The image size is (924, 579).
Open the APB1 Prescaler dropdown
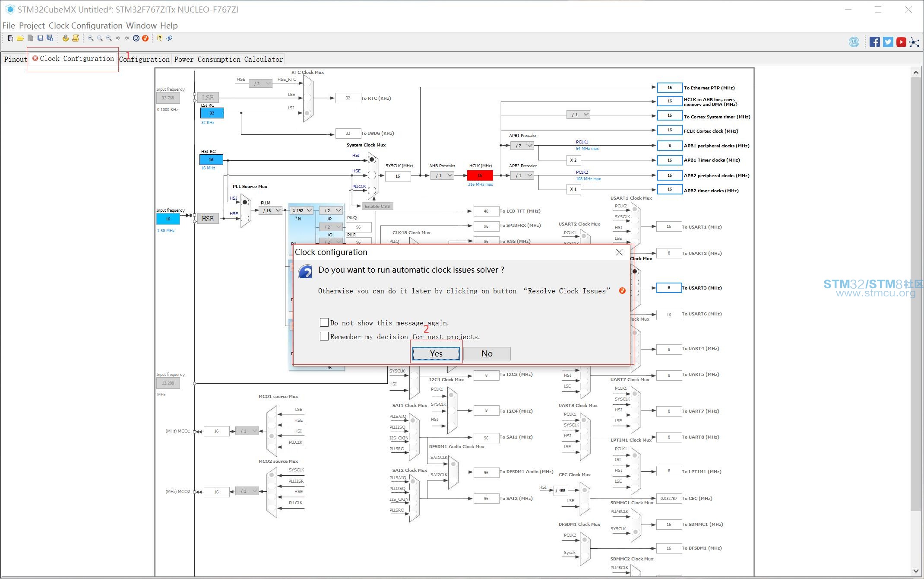(x=522, y=146)
